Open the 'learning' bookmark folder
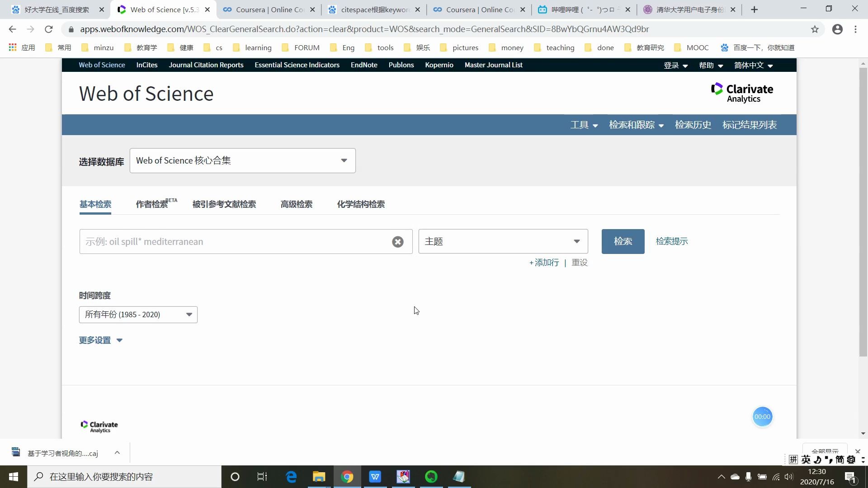The width and height of the screenshot is (868, 488). (x=252, y=47)
